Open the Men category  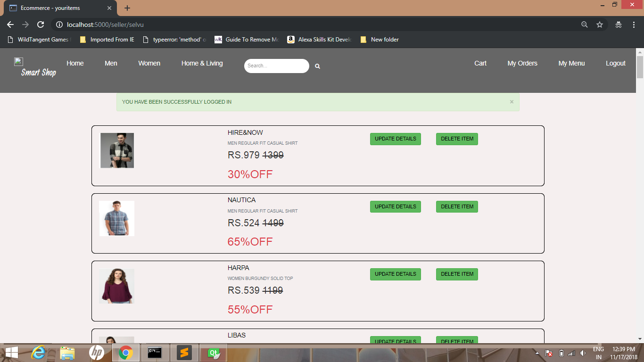[111, 63]
